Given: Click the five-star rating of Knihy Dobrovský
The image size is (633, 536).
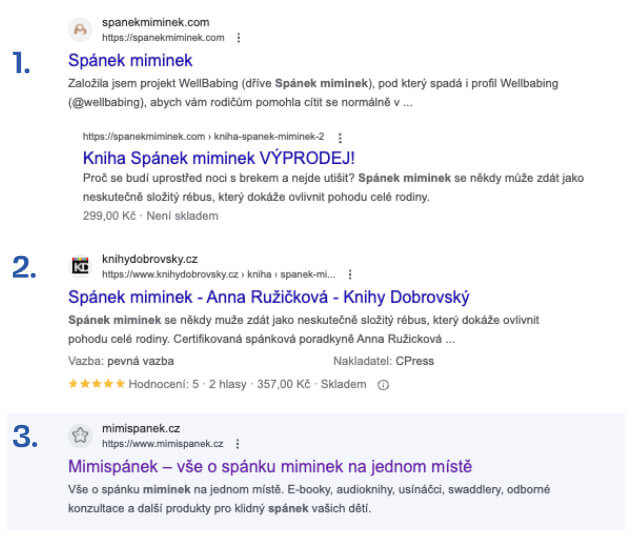Looking at the screenshot, I should (96, 383).
